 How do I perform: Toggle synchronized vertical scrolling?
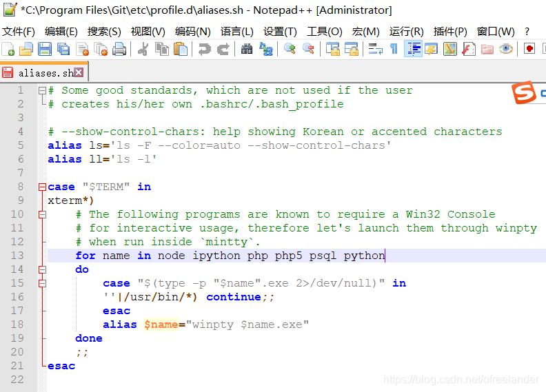pyautogui.click(x=333, y=49)
